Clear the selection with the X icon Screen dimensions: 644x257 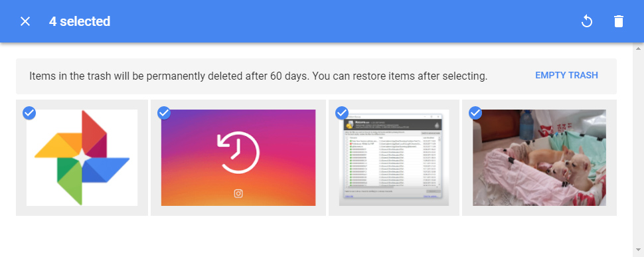(25, 21)
